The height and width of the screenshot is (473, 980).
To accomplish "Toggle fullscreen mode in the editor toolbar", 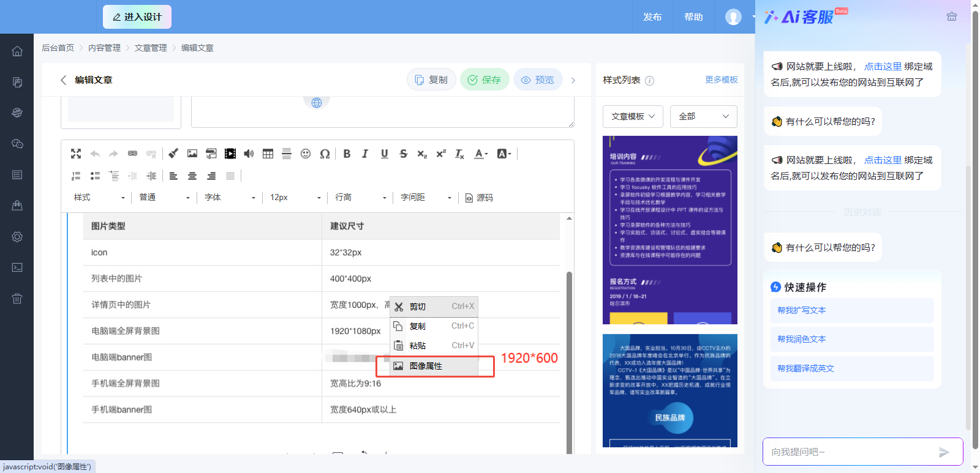I will (x=76, y=154).
